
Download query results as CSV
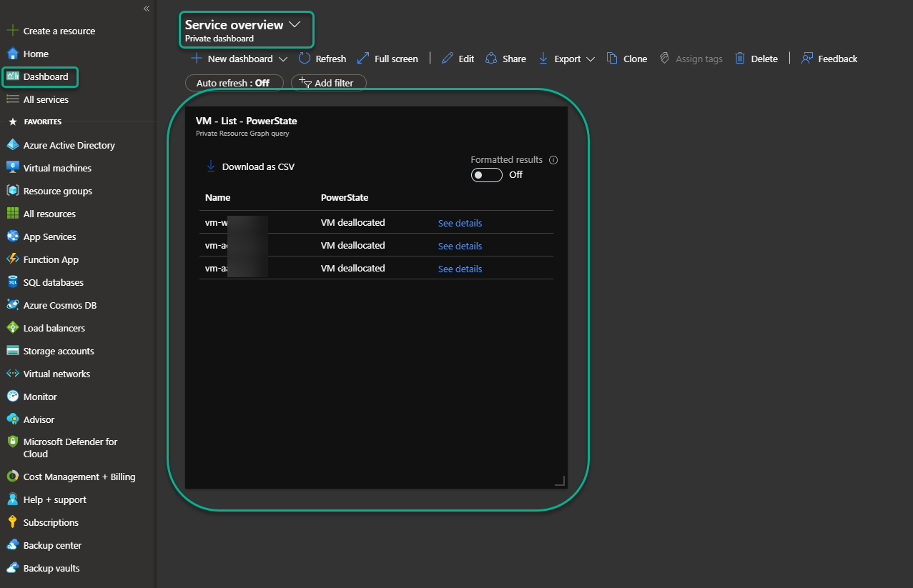[250, 166]
